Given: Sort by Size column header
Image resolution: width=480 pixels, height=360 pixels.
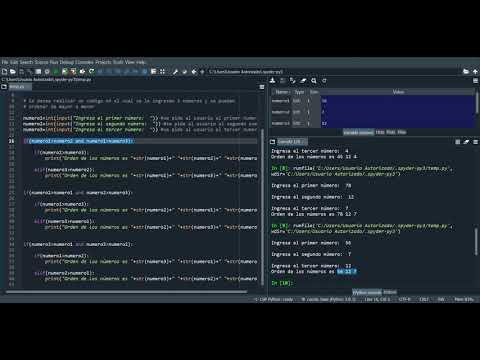Looking at the screenshot, I should tap(314, 92).
